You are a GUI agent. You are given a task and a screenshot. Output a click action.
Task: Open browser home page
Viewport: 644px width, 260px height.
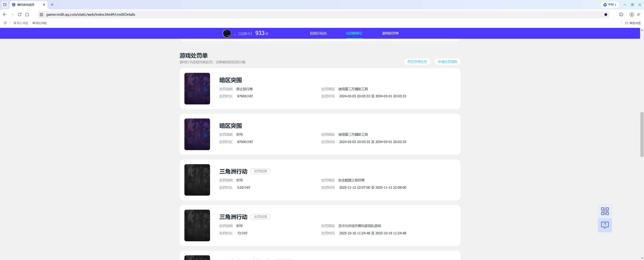tap(27, 14)
